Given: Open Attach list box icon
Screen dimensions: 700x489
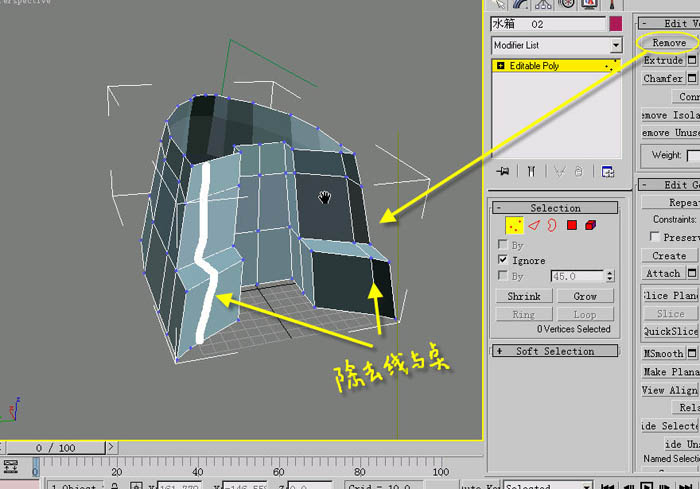Looking at the screenshot, I should [692, 273].
